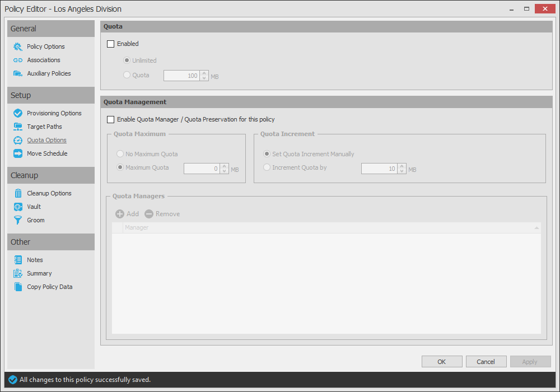Select the Unlimited radio button
Viewport: 560px width, 392px height.
click(127, 60)
